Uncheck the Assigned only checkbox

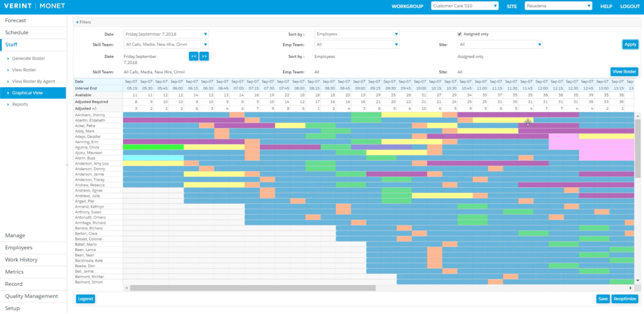(x=459, y=34)
